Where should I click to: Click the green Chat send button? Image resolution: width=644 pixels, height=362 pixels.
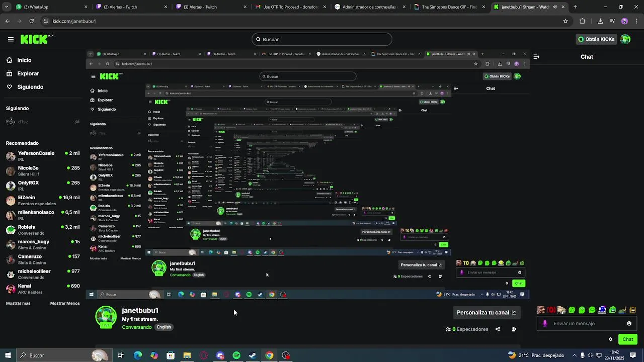pyautogui.click(x=628, y=339)
